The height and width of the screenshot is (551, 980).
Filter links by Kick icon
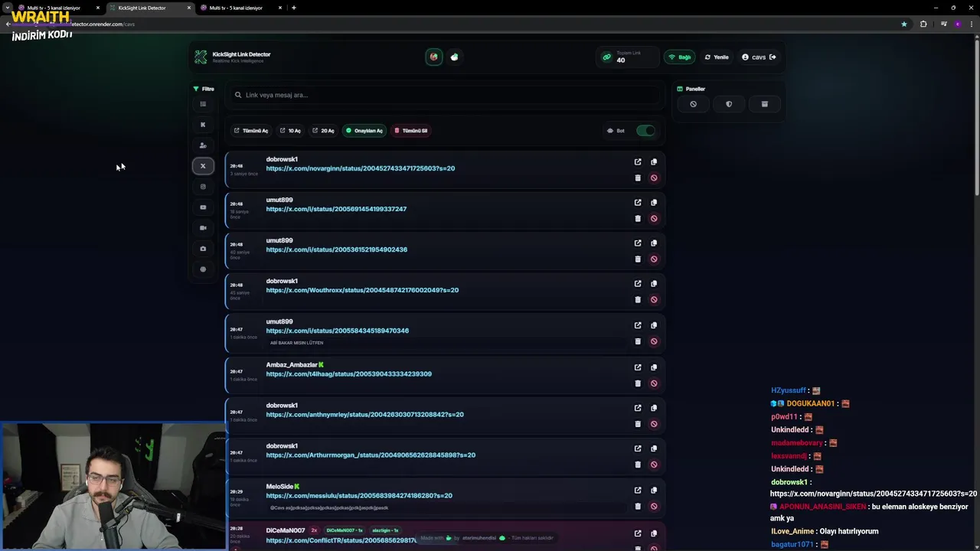[203, 125]
